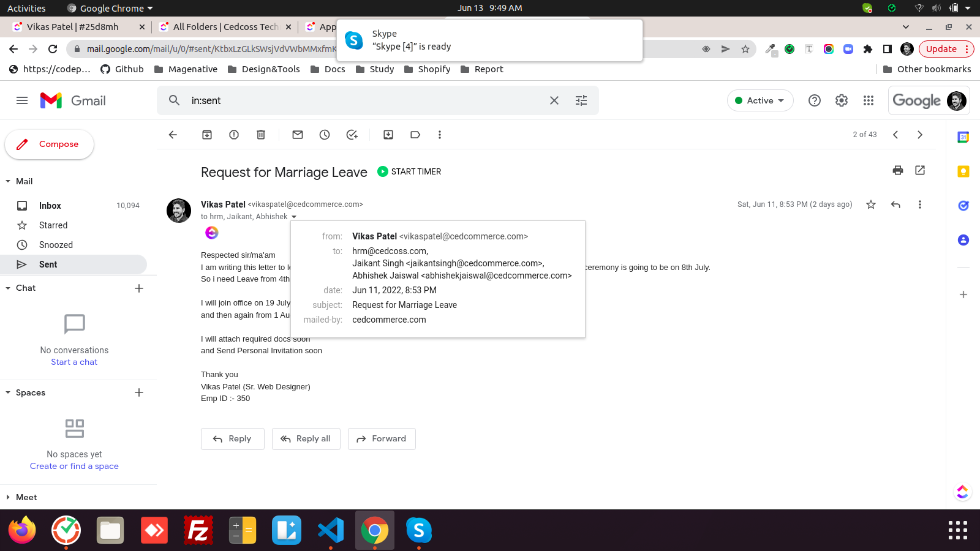The image size is (980, 551).
Task: Click the Reply all button
Action: [306, 439]
